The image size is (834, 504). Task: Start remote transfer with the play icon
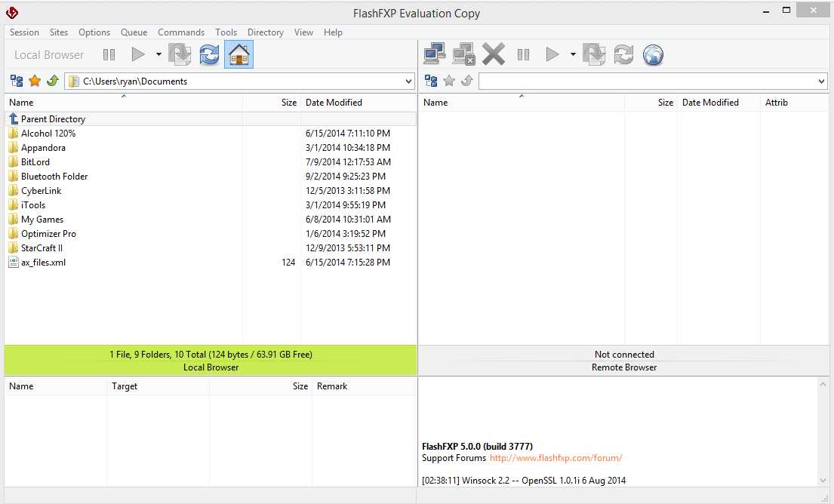552,54
